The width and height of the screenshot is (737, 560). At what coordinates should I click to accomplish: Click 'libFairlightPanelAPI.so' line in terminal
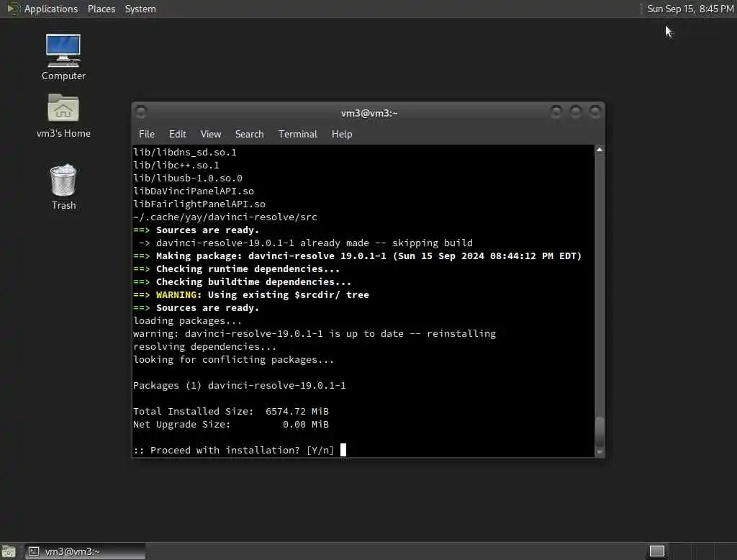[199, 204]
